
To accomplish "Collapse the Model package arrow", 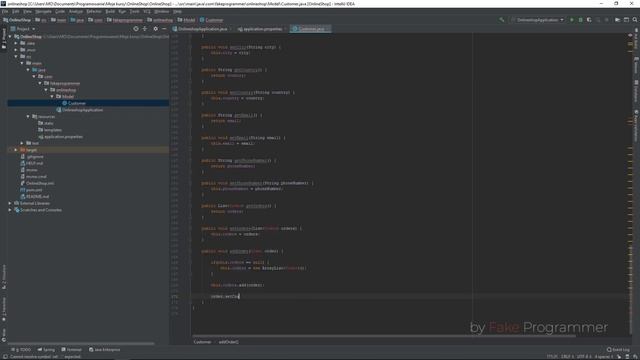I will click(52, 96).
